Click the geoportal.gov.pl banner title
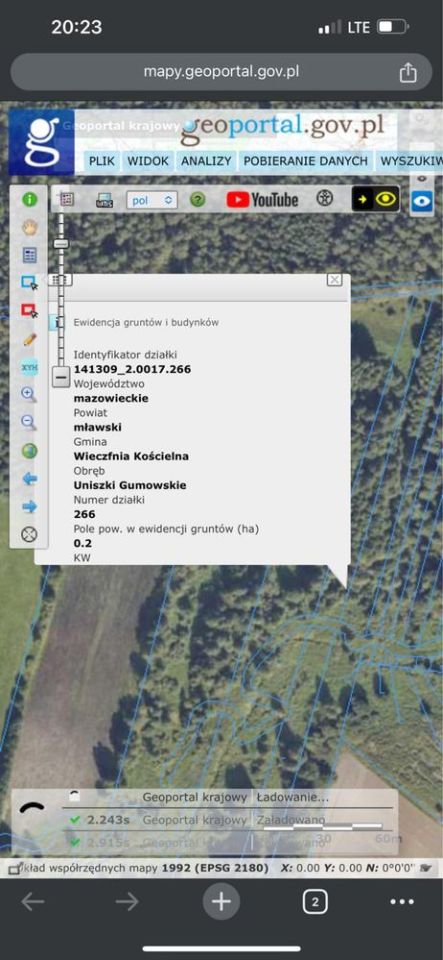 tap(283, 128)
